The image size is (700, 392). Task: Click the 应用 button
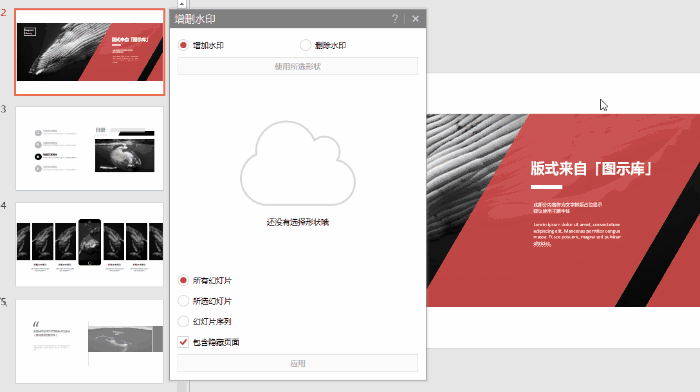coord(297,363)
